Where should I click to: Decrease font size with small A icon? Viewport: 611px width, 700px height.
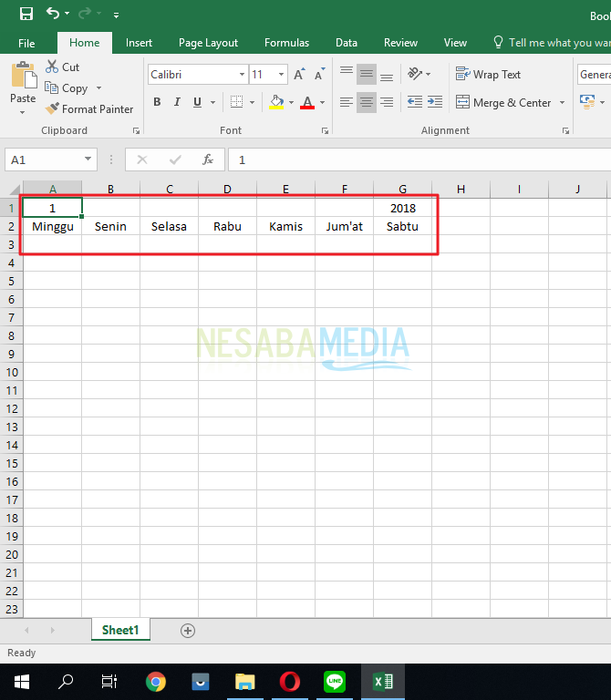[320, 74]
